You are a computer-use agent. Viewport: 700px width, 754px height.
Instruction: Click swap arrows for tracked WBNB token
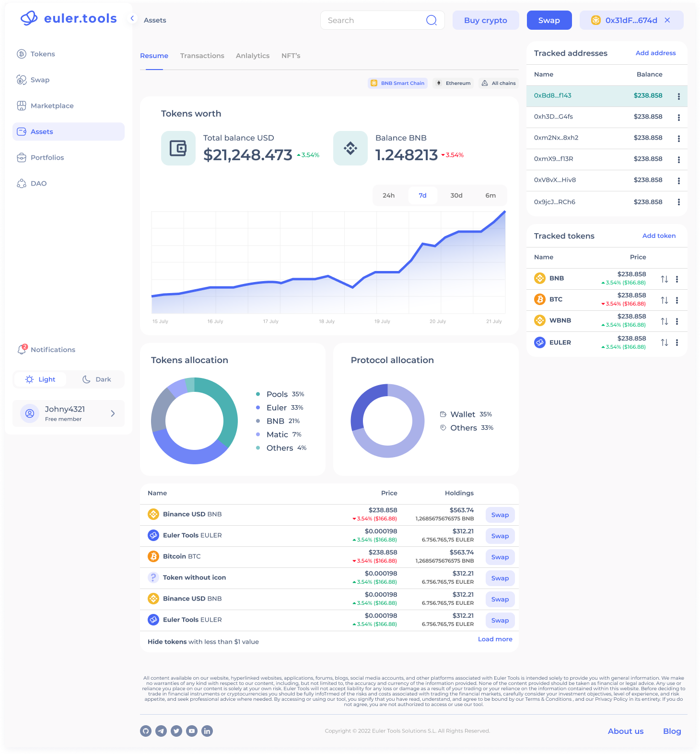click(665, 321)
